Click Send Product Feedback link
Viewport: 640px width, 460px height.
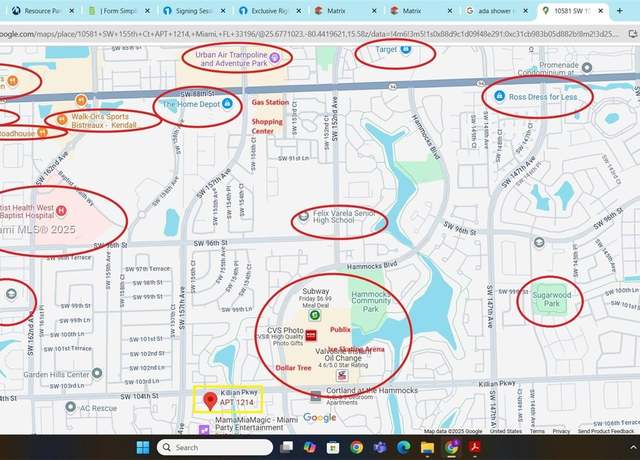tap(606, 431)
